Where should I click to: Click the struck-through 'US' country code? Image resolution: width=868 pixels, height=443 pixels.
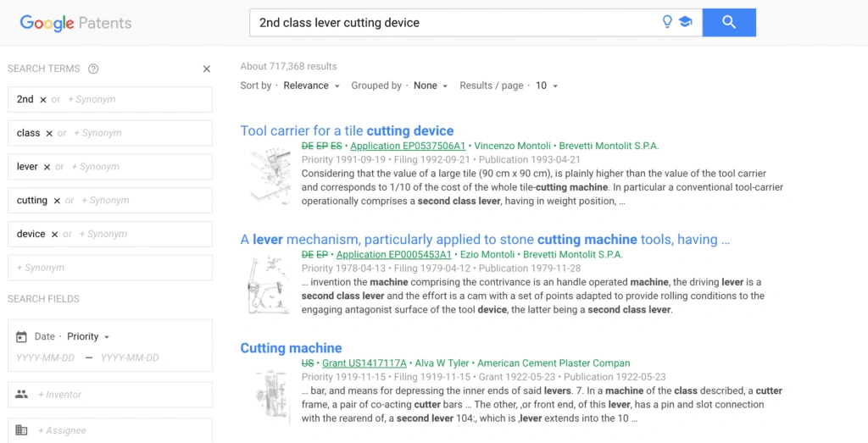(x=308, y=363)
